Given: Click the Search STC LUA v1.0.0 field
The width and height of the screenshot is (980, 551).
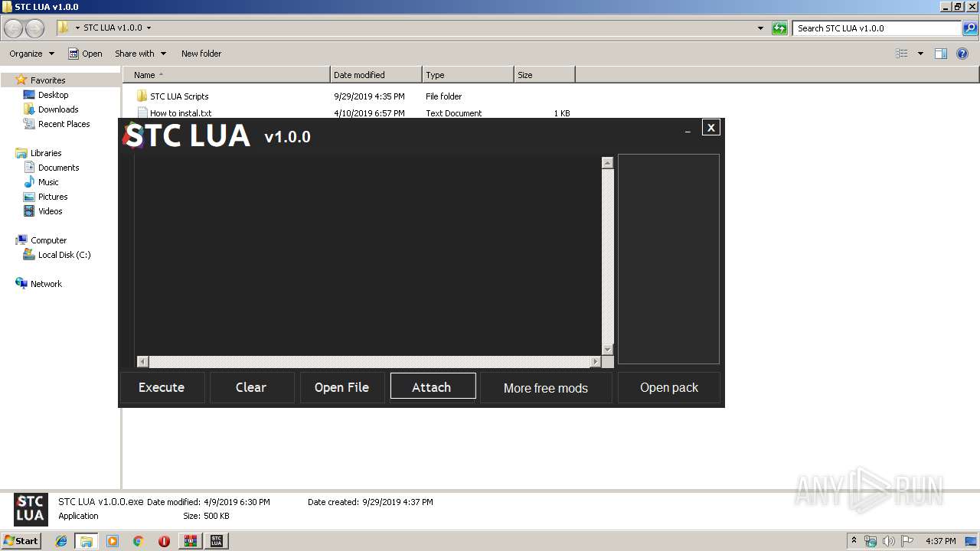Looking at the screenshot, I should (x=876, y=28).
